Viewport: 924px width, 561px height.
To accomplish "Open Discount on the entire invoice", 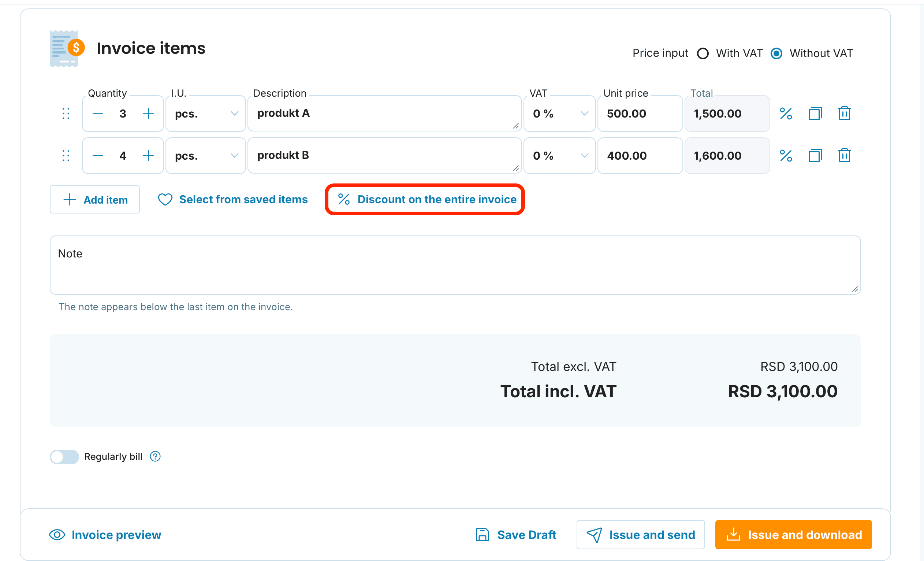I will 427,200.
